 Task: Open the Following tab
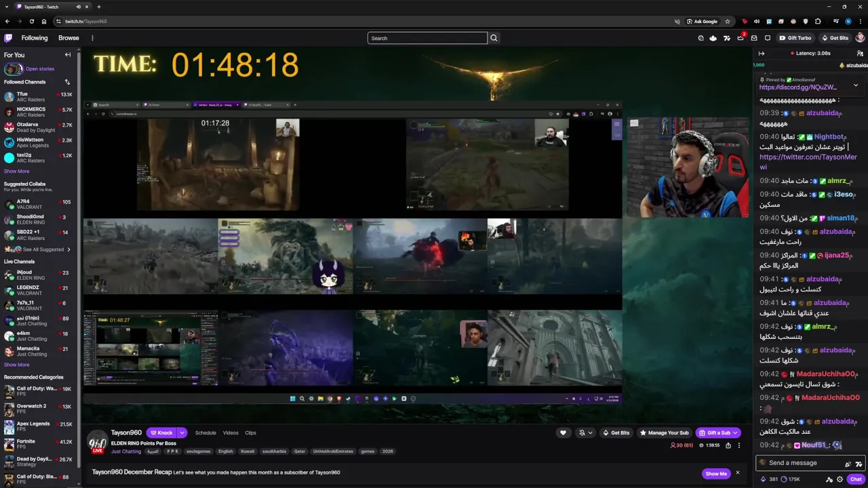tap(35, 38)
